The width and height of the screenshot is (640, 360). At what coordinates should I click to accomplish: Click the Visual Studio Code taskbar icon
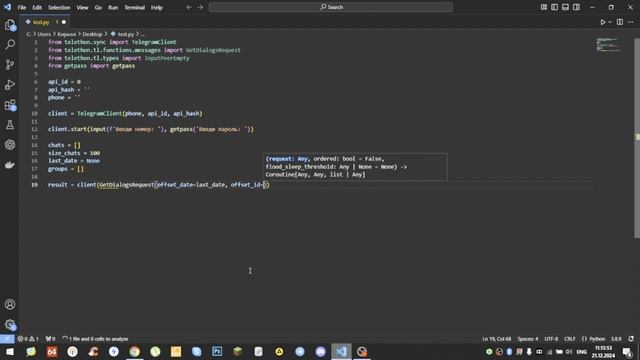[x=341, y=351]
